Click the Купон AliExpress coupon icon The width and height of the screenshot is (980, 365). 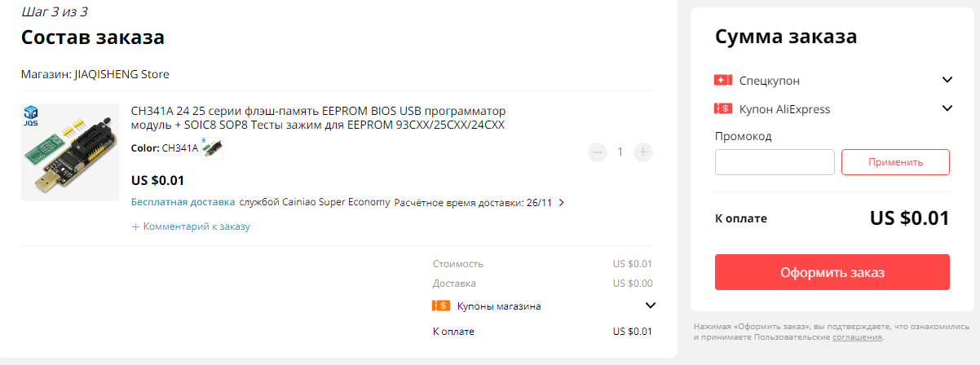723,109
